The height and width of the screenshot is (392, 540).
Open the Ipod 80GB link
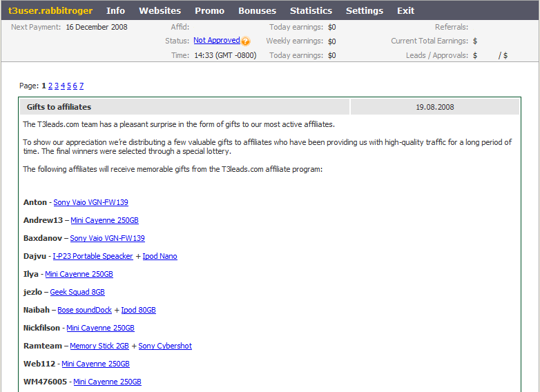click(x=138, y=310)
